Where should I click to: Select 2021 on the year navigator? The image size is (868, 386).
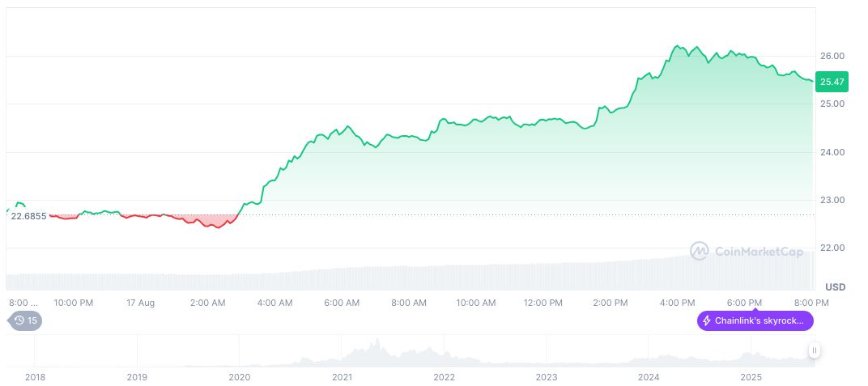point(342,377)
